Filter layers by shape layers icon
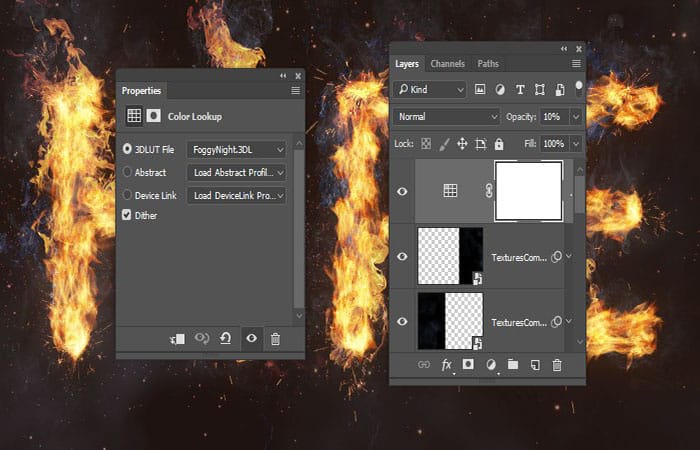 pos(540,90)
